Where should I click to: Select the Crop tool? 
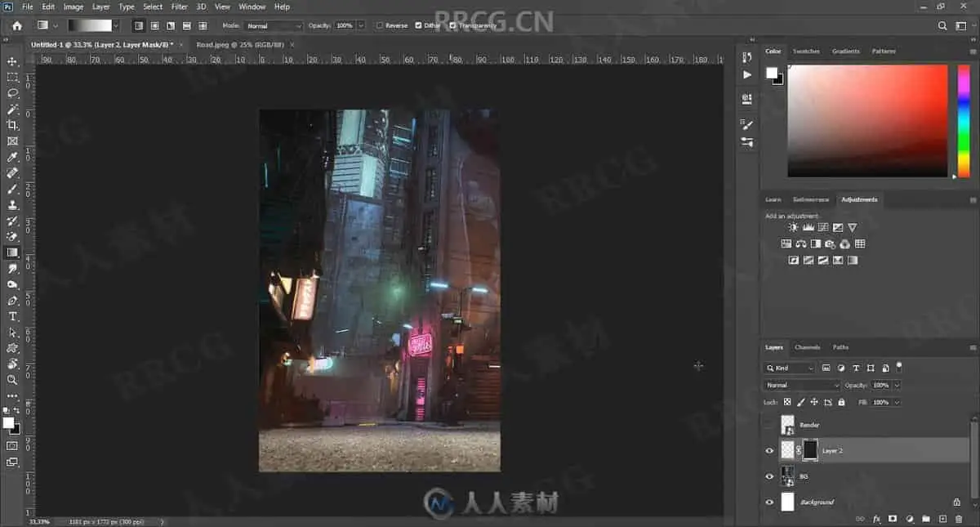point(12,125)
